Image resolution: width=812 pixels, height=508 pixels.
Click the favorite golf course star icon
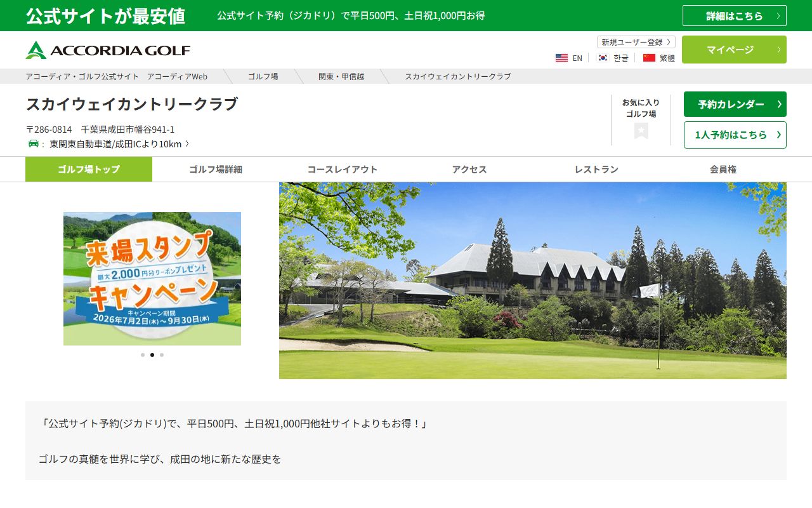641,131
